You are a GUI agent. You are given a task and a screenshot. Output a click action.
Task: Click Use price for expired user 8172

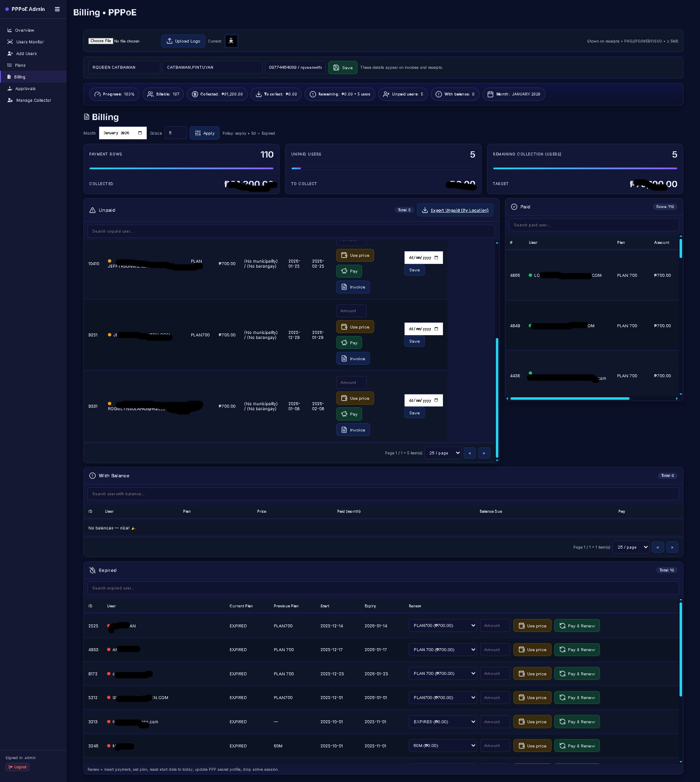pos(532,674)
